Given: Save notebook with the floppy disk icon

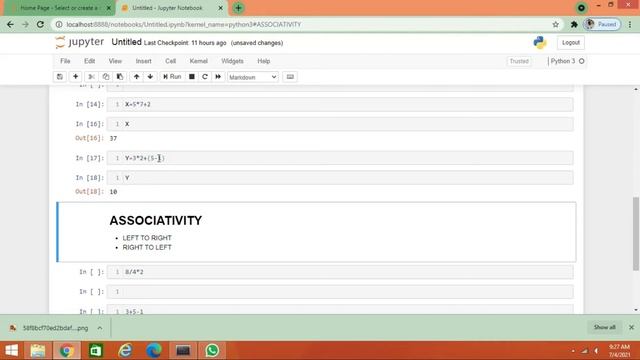Looking at the screenshot, I should [60, 77].
